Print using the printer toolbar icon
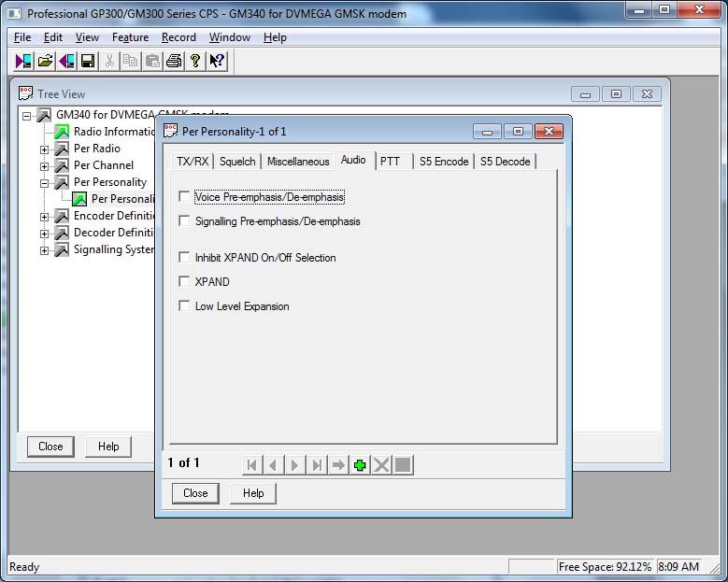Image resolution: width=728 pixels, height=582 pixels. click(174, 61)
